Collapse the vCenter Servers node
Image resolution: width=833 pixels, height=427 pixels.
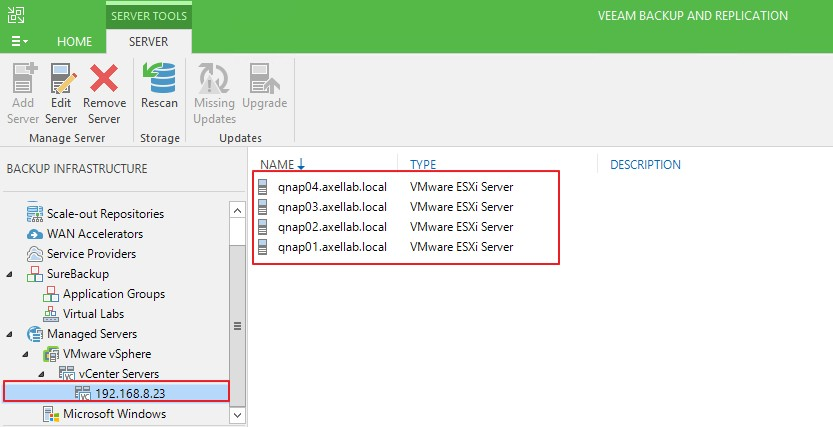coord(43,374)
